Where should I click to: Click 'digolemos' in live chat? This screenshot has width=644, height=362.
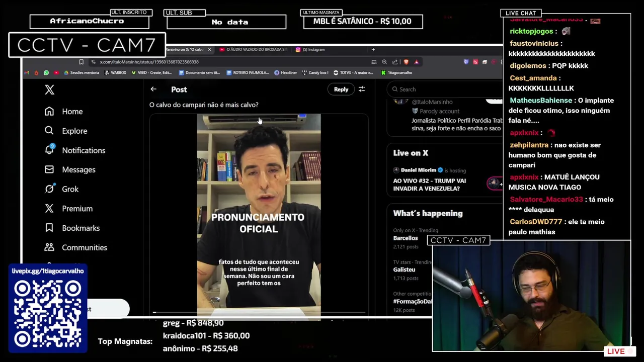(x=528, y=65)
